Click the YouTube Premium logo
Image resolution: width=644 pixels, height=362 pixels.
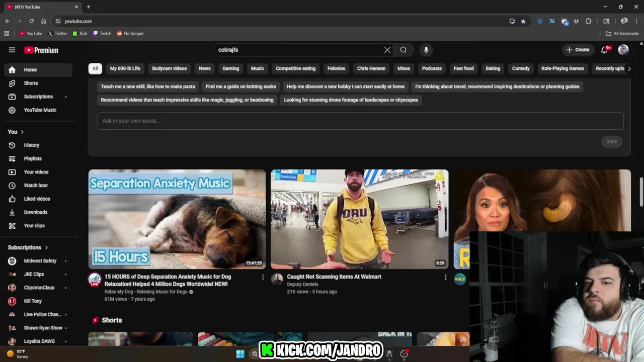(x=41, y=50)
